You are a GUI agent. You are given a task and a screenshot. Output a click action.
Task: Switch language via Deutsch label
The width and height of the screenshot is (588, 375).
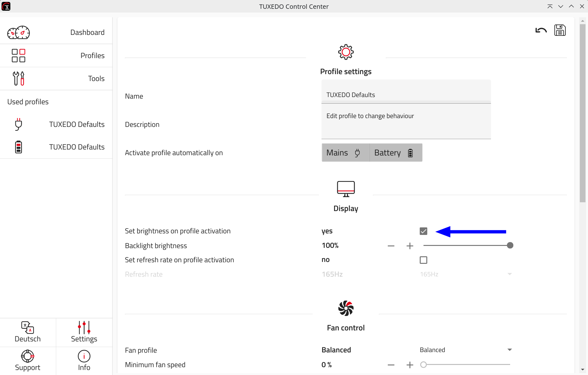tap(28, 339)
